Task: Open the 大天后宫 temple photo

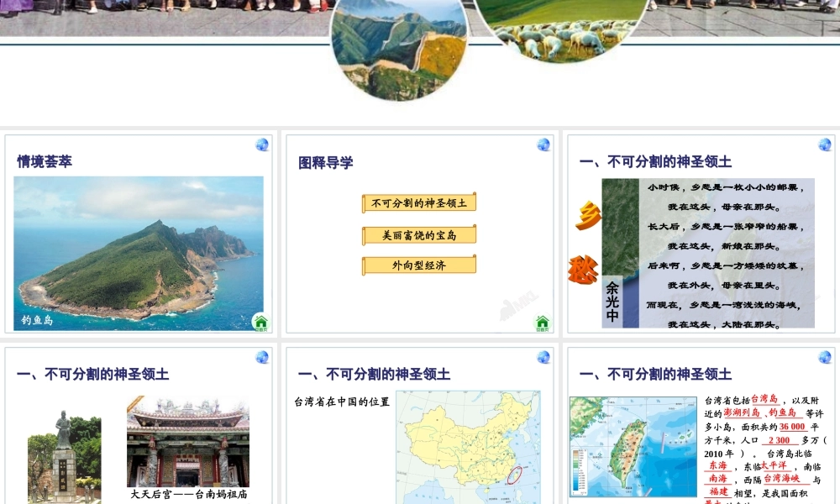Action: (x=188, y=441)
